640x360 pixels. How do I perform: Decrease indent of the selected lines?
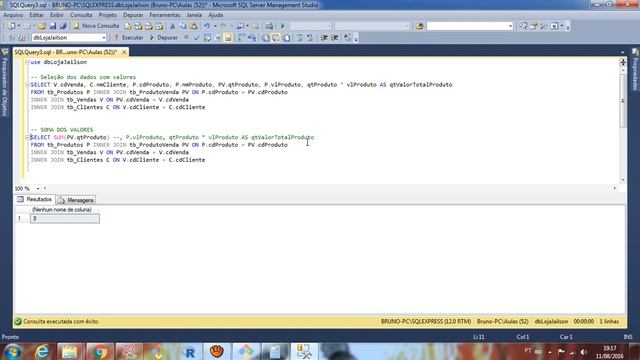point(324,38)
